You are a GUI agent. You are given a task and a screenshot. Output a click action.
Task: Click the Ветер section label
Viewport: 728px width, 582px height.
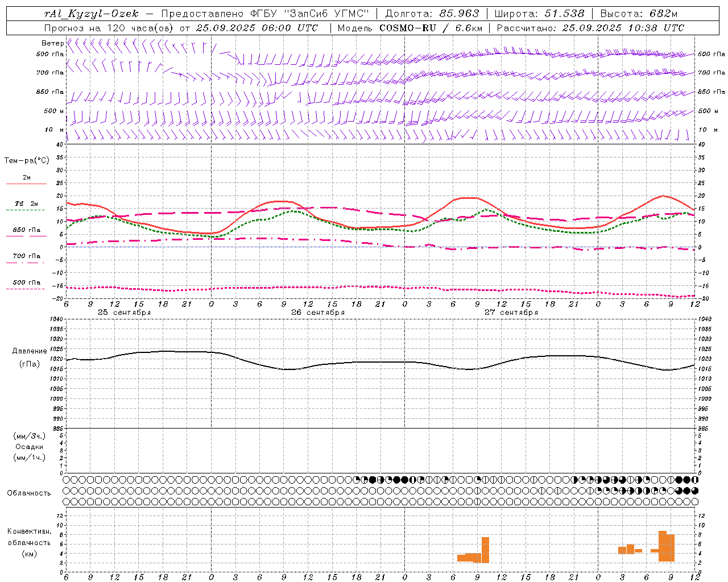[52, 43]
